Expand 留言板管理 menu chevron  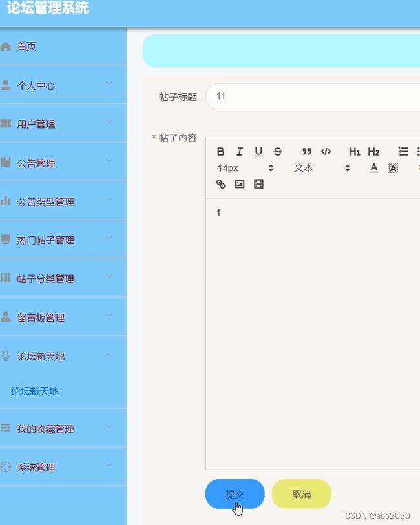109,315
